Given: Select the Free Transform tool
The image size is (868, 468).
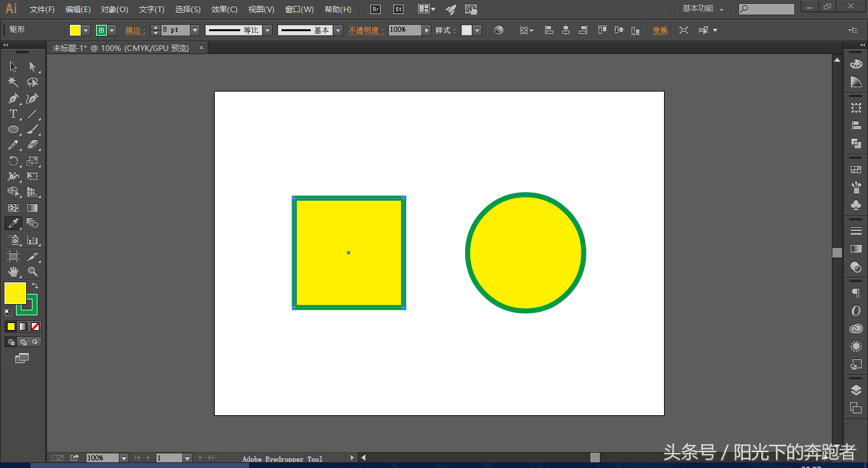Looking at the screenshot, I should [32, 176].
